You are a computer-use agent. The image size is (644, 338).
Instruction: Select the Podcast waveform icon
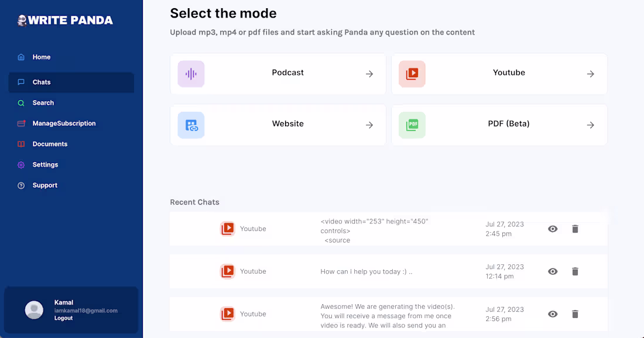pyautogui.click(x=191, y=73)
